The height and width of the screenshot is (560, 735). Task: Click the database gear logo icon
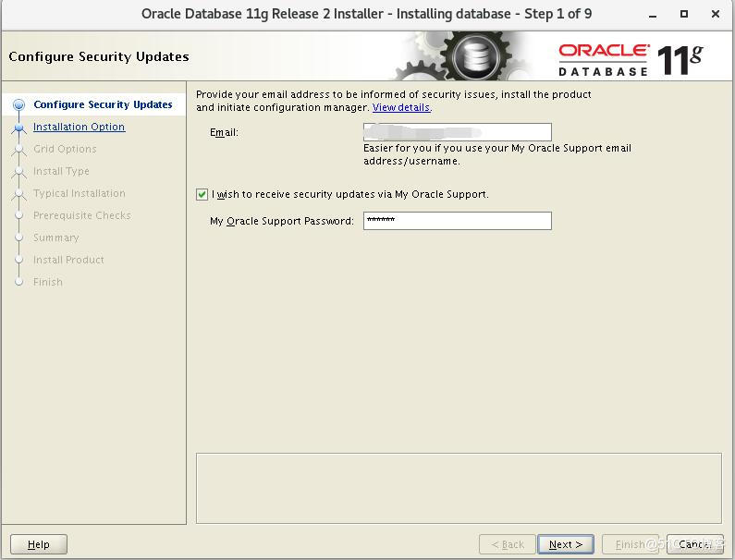click(x=476, y=56)
